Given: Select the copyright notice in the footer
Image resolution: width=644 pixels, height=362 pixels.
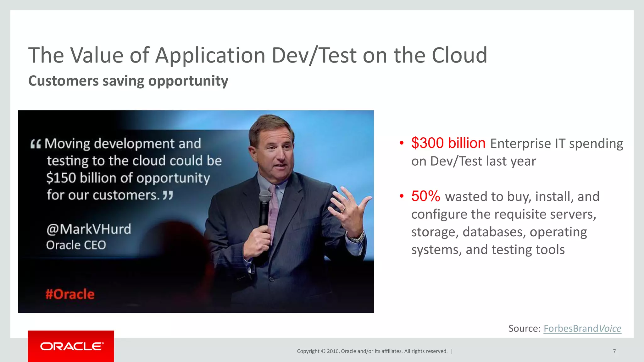Looking at the screenshot, I should [x=372, y=351].
